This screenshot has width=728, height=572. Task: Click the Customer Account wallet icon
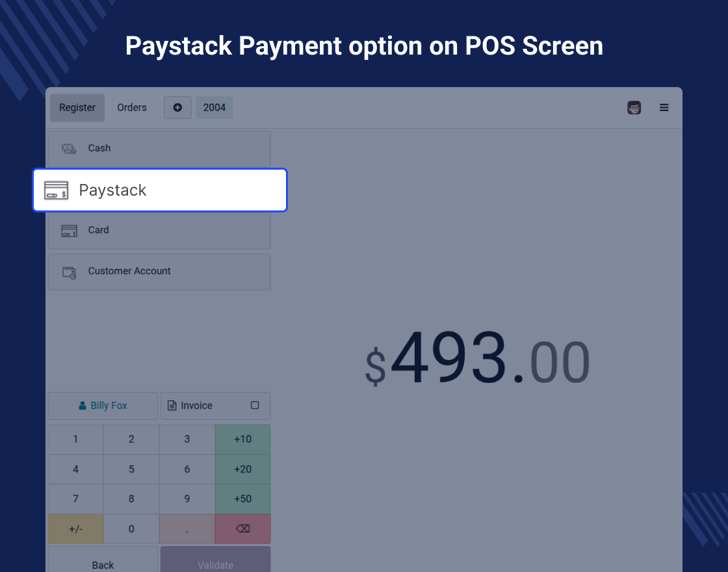69,272
